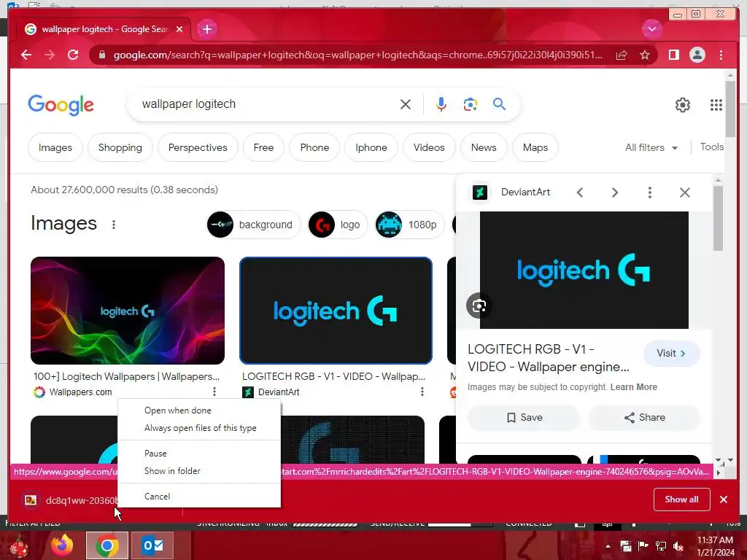The height and width of the screenshot is (560, 747).
Task: Open Firefox from the taskbar
Action: [62, 545]
